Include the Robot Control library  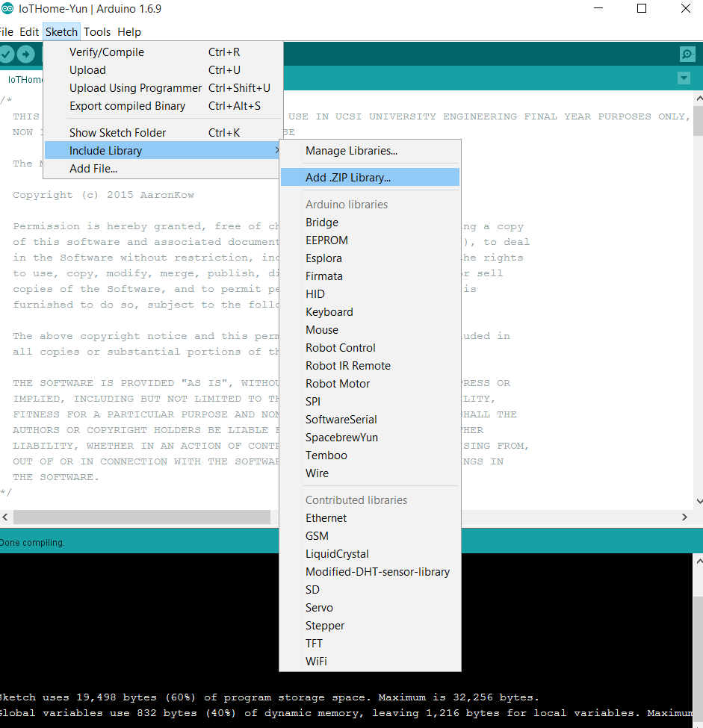coord(370,348)
